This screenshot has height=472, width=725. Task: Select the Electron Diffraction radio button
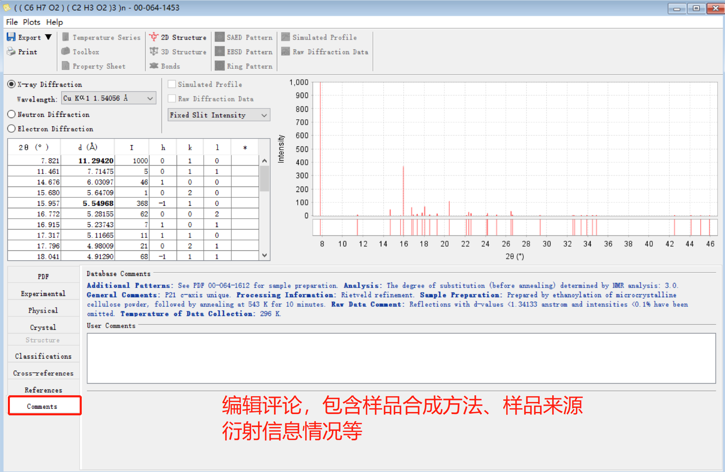coord(12,129)
